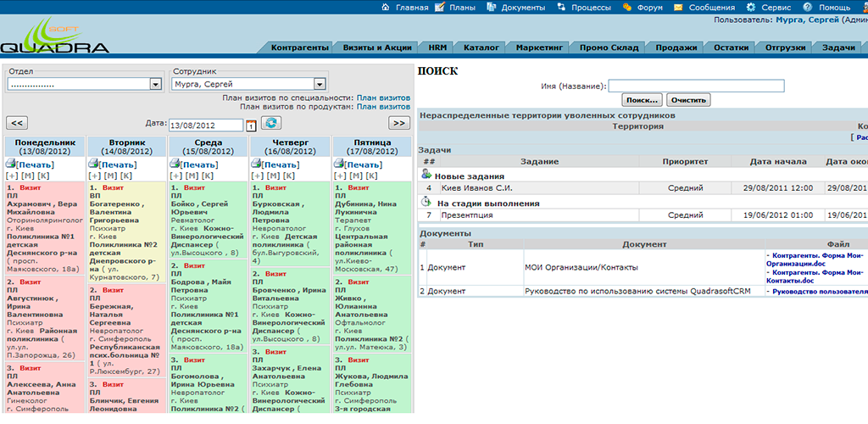
Task: Click the printer icon under Четверг
Action: click(x=256, y=164)
